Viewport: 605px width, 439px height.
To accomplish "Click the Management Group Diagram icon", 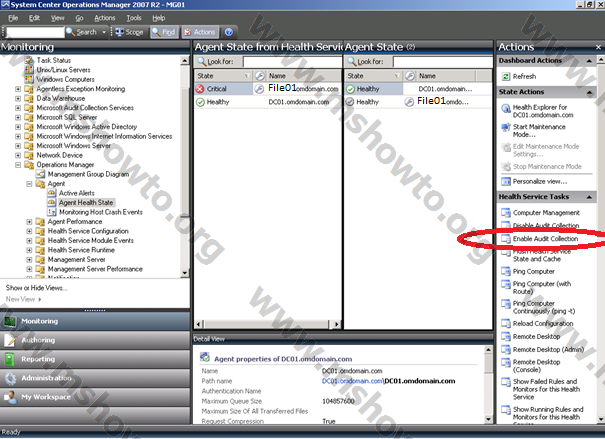I will pos(40,174).
